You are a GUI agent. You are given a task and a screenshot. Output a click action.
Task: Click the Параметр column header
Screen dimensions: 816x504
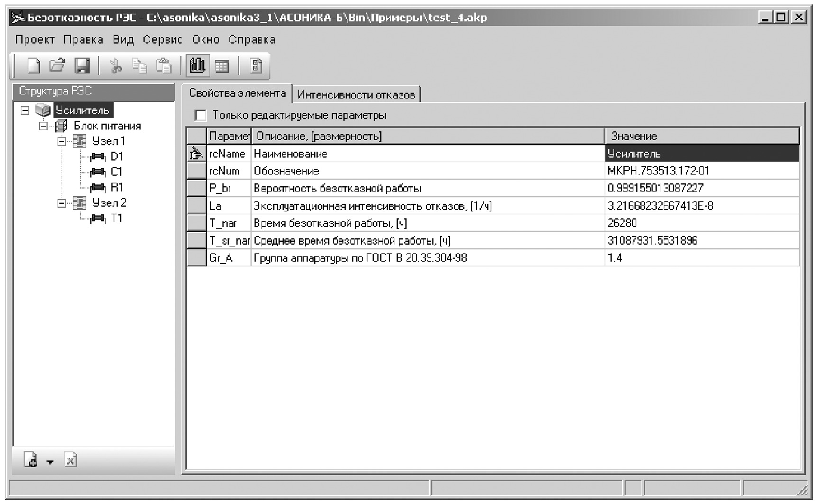[x=229, y=136]
